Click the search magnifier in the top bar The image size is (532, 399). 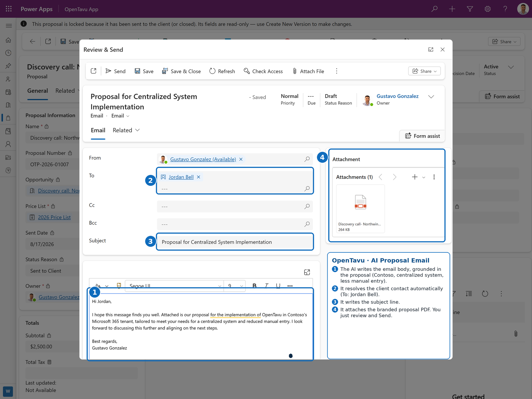434,9
